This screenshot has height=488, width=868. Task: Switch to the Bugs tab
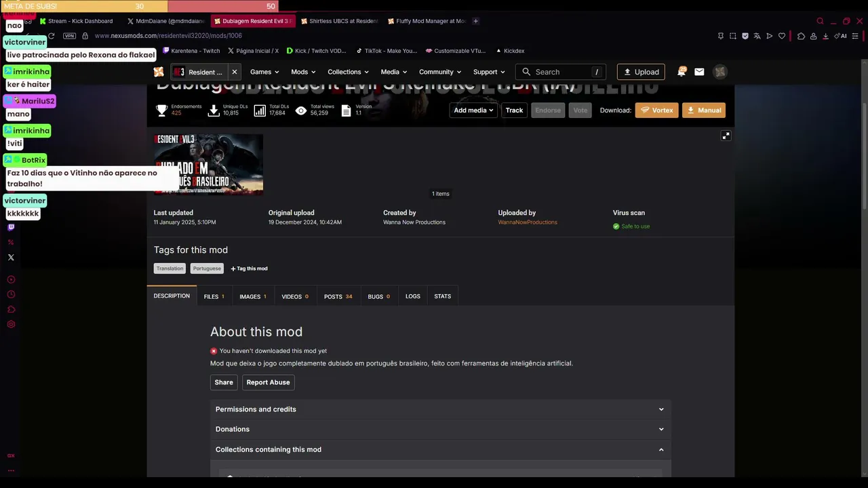click(378, 296)
